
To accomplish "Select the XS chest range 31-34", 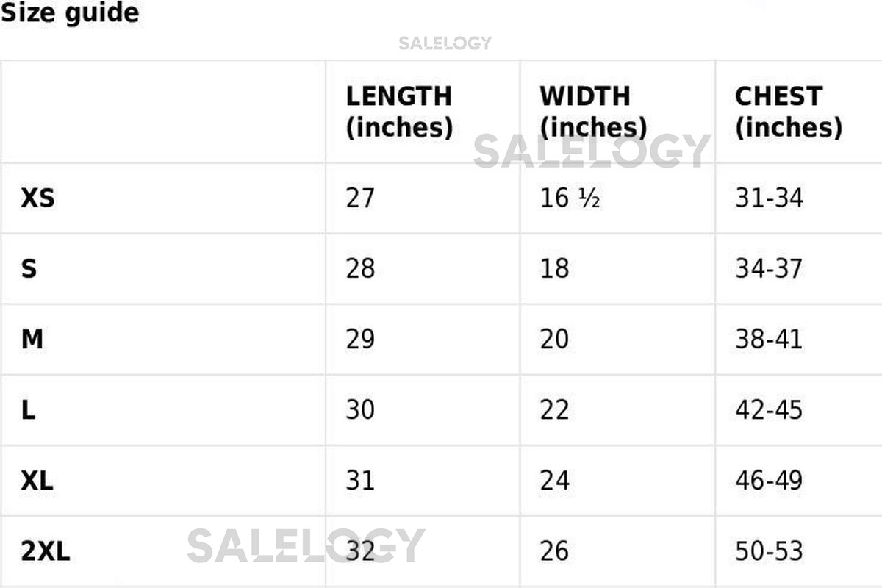I will click(x=769, y=198).
